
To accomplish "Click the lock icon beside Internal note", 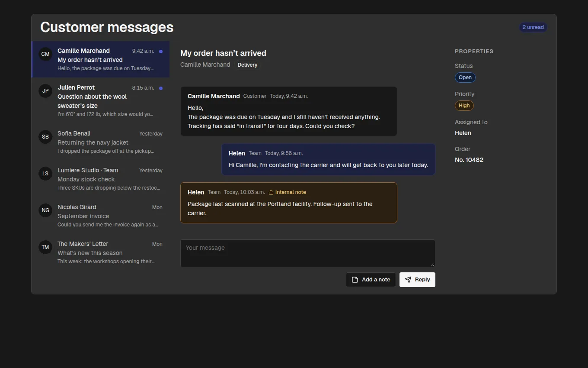I will [x=271, y=192].
